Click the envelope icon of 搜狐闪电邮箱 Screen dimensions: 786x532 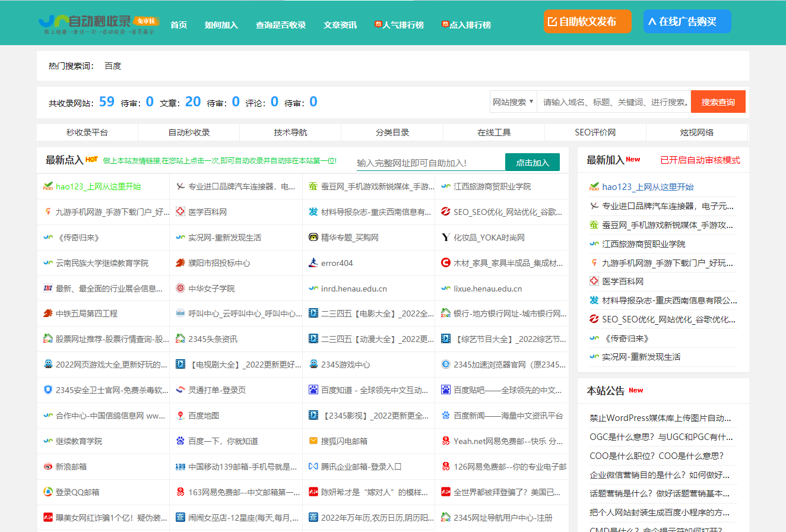(313, 442)
